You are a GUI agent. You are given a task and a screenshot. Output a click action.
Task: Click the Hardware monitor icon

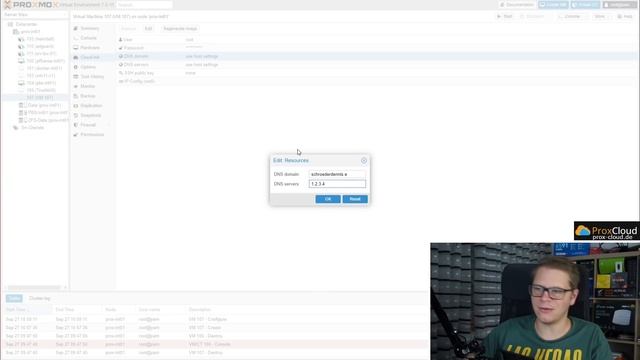[x=76, y=48]
